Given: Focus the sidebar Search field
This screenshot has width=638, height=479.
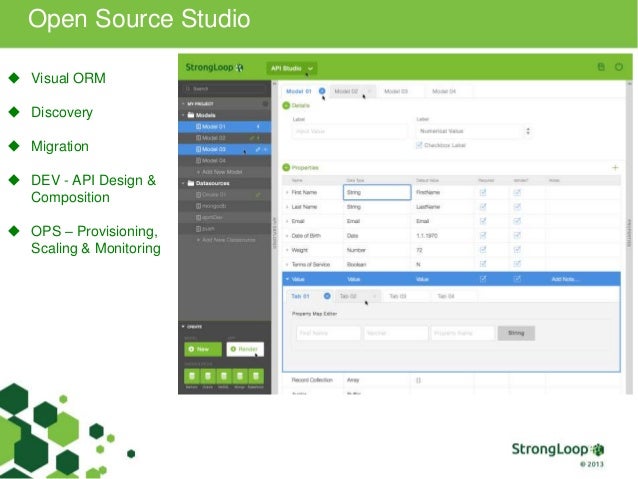Looking at the screenshot, I should click(225, 88).
